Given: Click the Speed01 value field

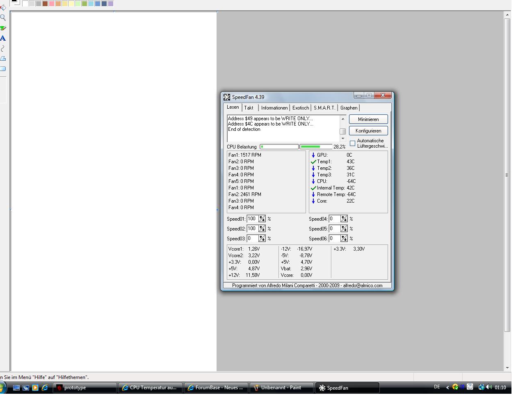Looking at the screenshot, I should 252,219.
